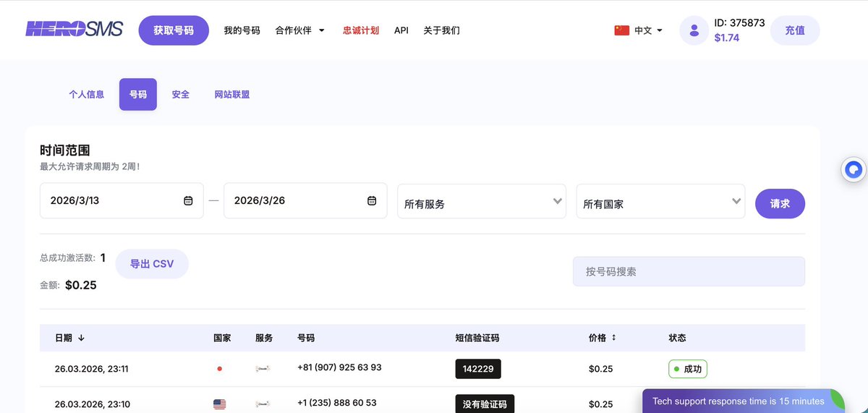Click the China flag language icon

point(621,30)
